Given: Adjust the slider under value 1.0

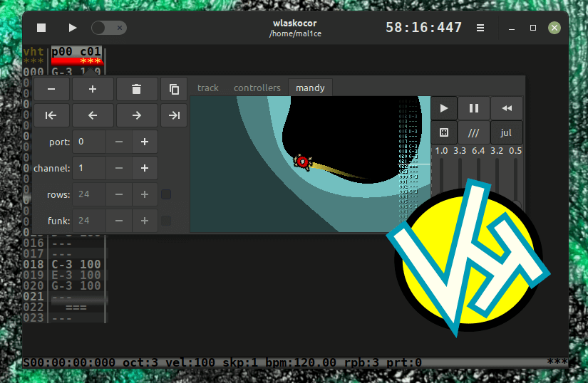Looking at the screenshot, I should click(x=441, y=176).
